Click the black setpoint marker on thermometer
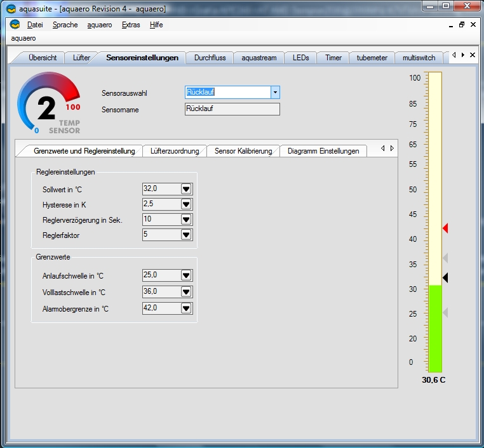This screenshot has height=448, width=484. point(445,277)
